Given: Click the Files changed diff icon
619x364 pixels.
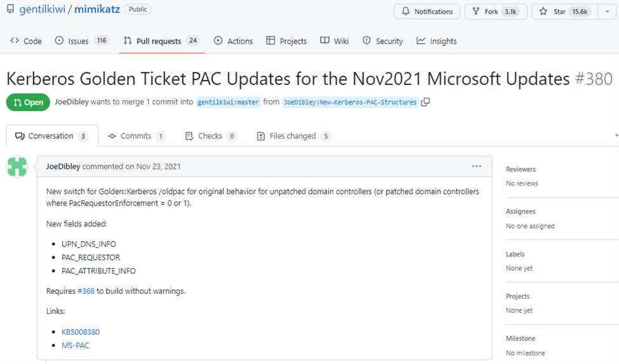Looking at the screenshot, I should point(260,136).
